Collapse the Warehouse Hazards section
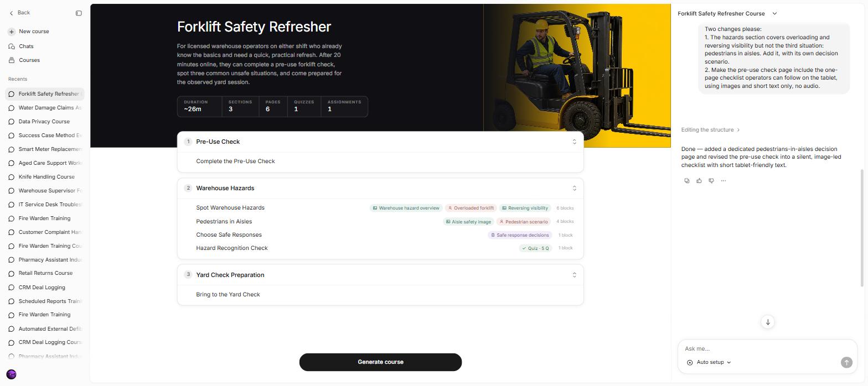868x386 pixels. [574, 189]
